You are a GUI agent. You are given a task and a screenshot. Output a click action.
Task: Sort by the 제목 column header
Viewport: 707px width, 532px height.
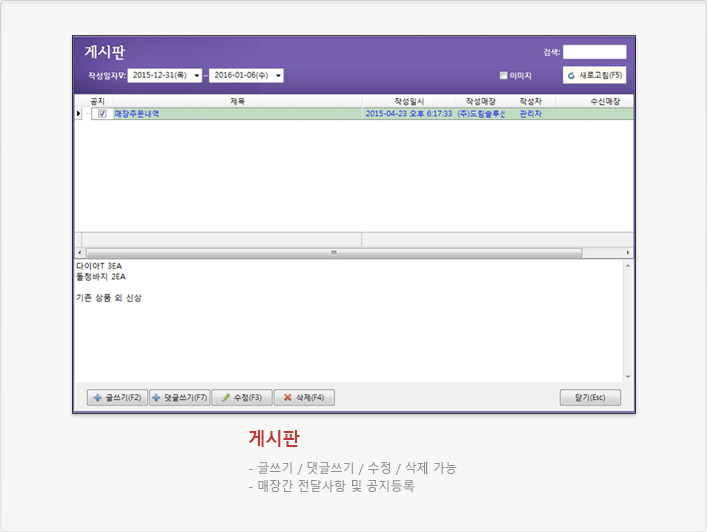pos(237,101)
